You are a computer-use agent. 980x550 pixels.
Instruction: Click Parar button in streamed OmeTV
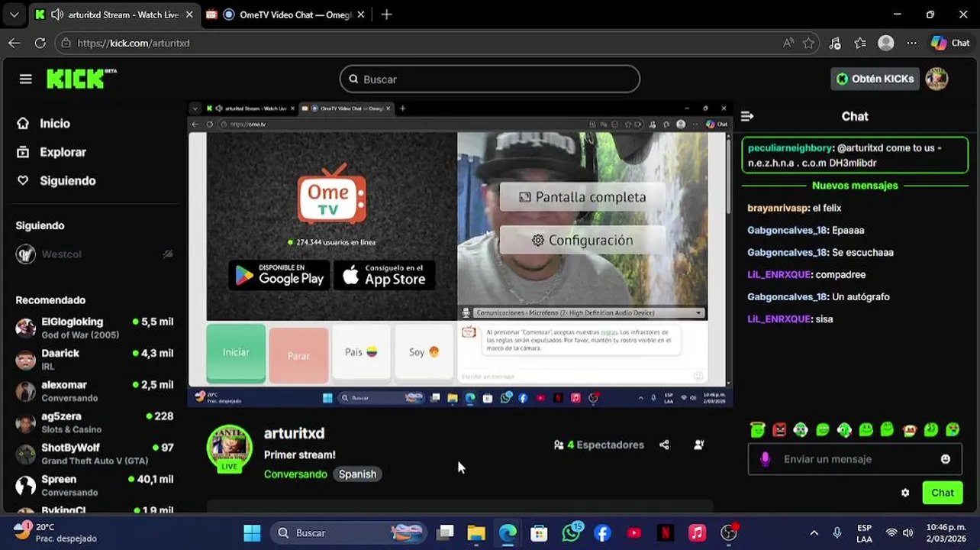pos(298,355)
